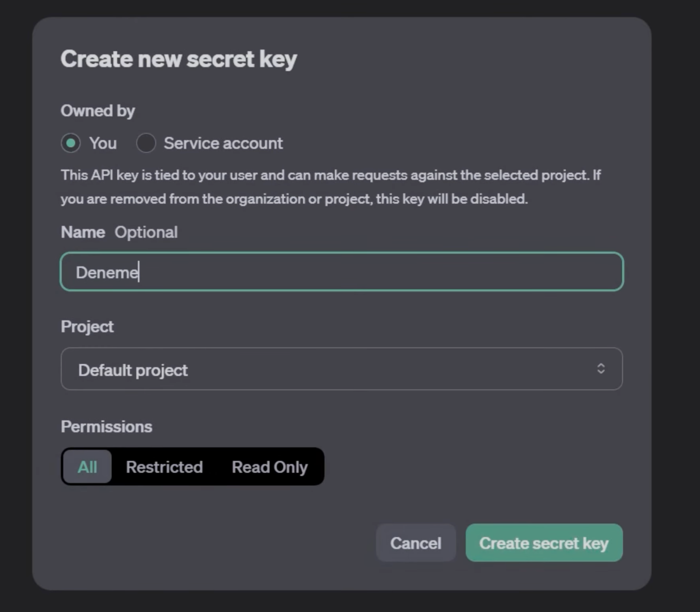Image resolution: width=700 pixels, height=612 pixels.
Task: Switch permissions to 'Restricted'
Action: tap(164, 467)
